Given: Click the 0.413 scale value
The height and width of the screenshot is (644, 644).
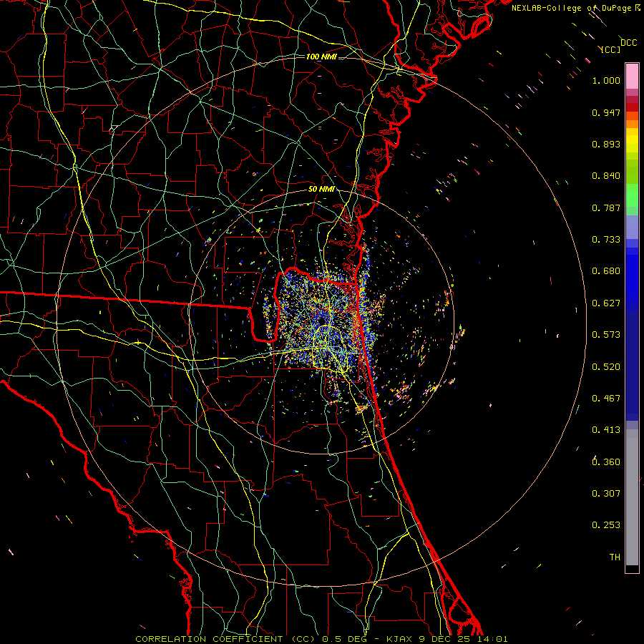Looking at the screenshot, I should [x=606, y=430].
